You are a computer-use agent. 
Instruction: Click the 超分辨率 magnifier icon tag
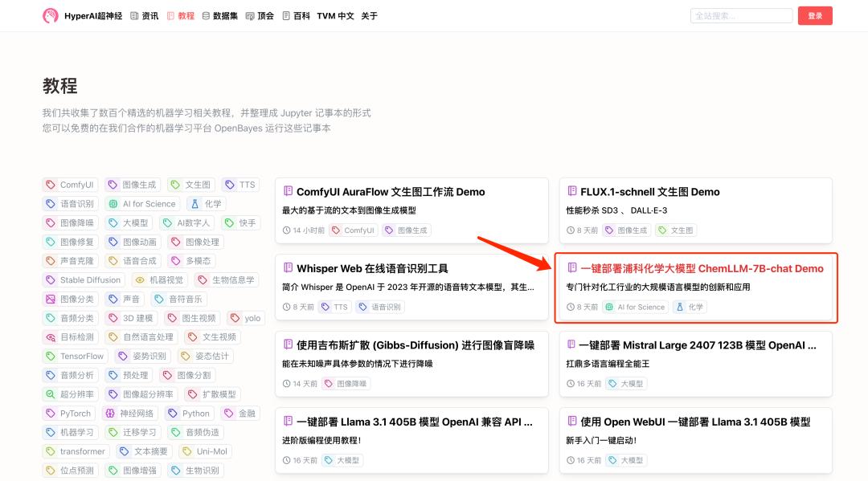pyautogui.click(x=51, y=394)
